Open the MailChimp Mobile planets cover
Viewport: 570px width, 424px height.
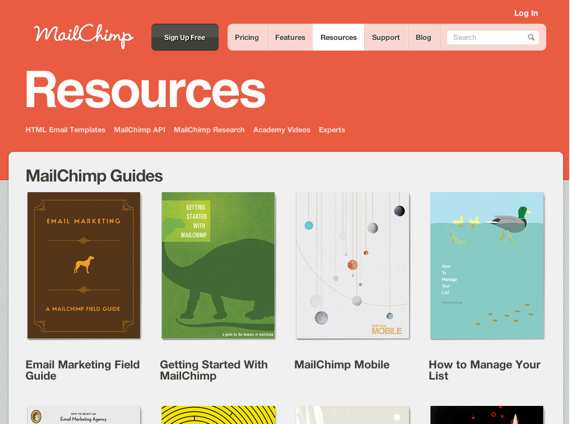[353, 265]
